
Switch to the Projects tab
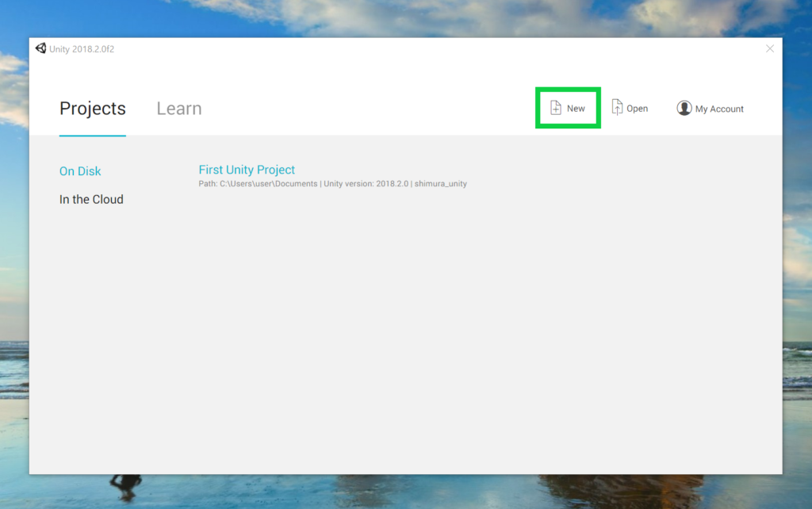[x=92, y=109]
